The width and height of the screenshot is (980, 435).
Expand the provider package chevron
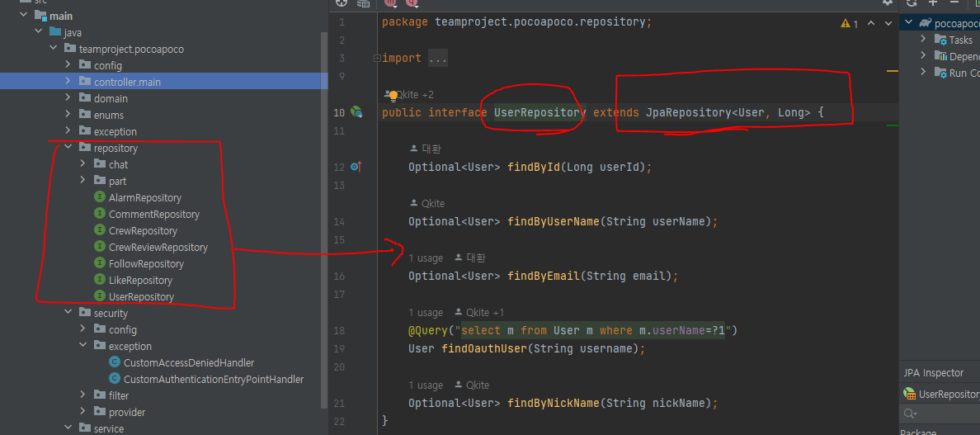click(x=82, y=412)
